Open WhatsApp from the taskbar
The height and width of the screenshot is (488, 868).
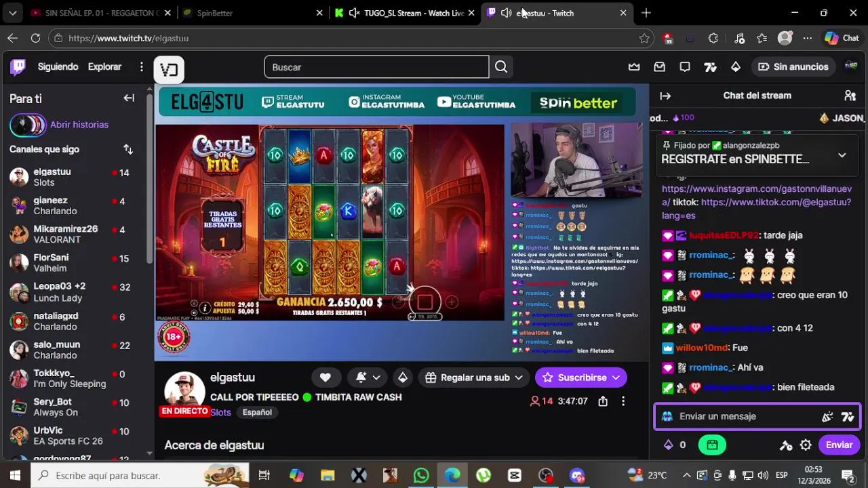coord(421,475)
